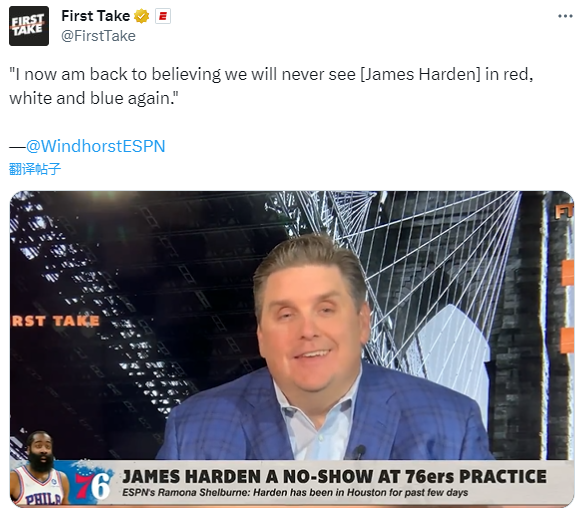Click the lapel microphone on the blazer

click(359, 451)
